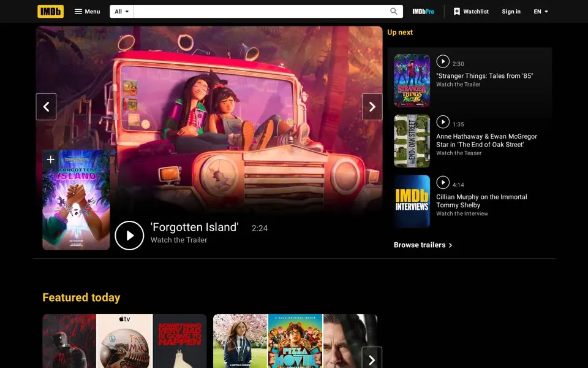Open the IMDb Interviews thumbnail
The image size is (588, 368).
pos(412,201)
